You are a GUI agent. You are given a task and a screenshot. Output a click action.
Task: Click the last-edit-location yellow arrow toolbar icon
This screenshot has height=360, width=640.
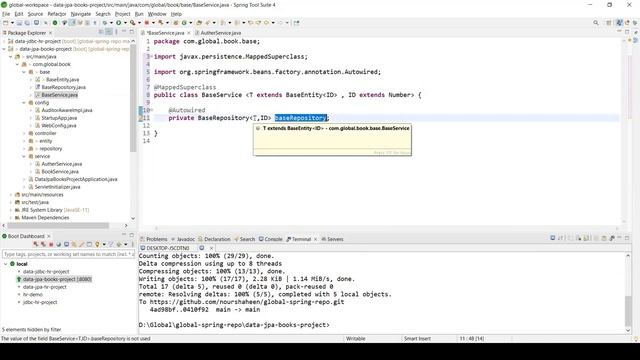point(250,23)
